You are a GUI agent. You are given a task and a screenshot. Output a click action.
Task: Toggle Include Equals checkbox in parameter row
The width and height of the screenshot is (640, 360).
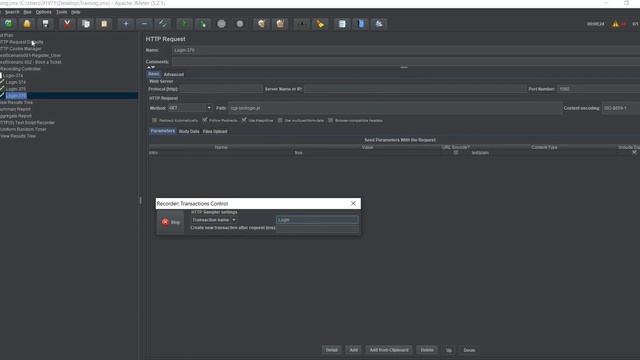pyautogui.click(x=634, y=153)
